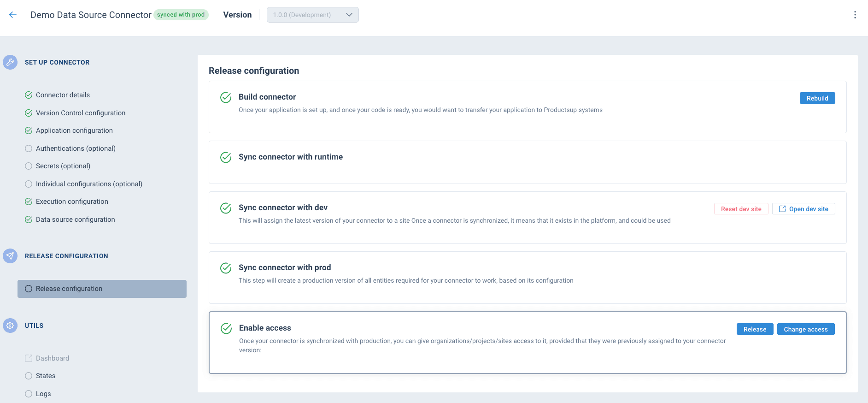
Task: Select the Secrets (optional) step
Action: pyautogui.click(x=63, y=166)
